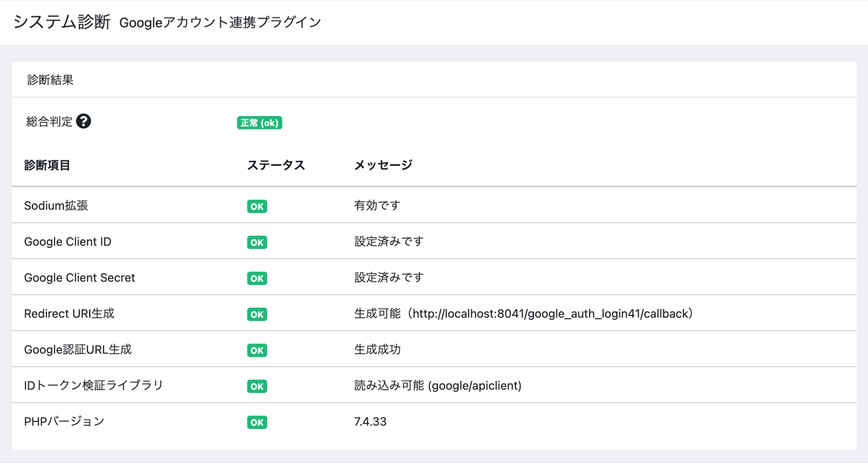Click the localhost:8041 callback URL message
The height and width of the screenshot is (463, 868).
[524, 313]
